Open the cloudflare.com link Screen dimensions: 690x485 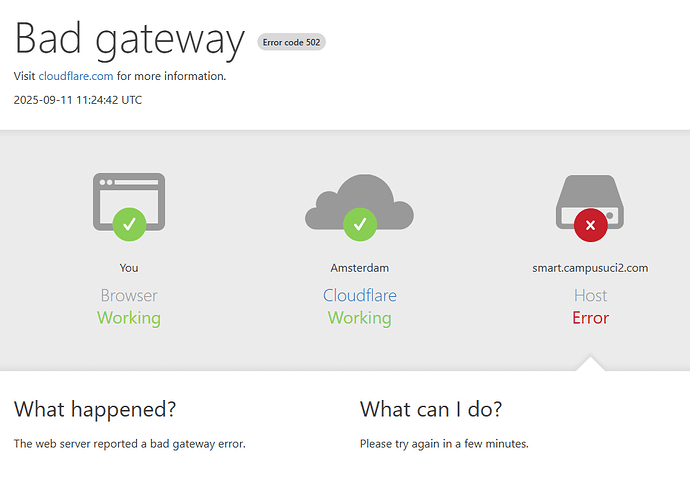pyautogui.click(x=76, y=76)
